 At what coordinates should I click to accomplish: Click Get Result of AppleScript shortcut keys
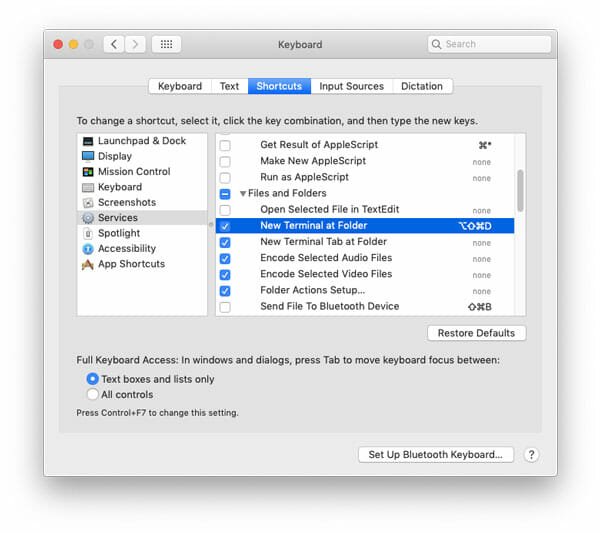485,145
